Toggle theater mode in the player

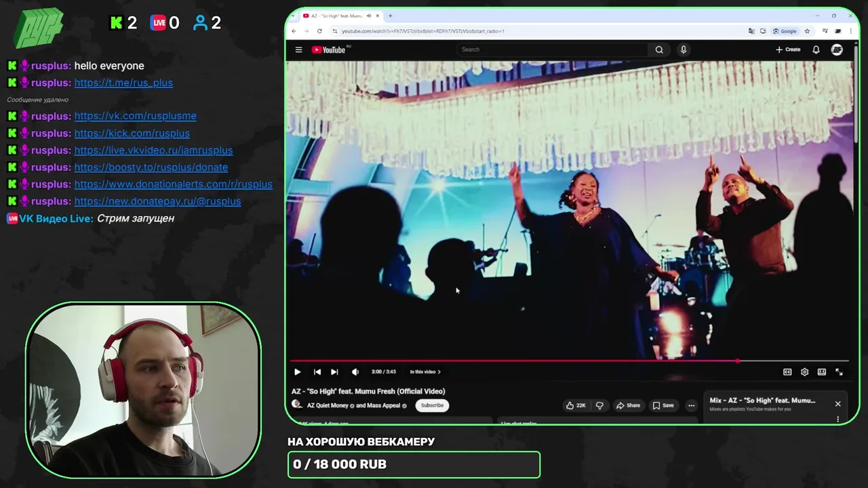[x=821, y=371]
